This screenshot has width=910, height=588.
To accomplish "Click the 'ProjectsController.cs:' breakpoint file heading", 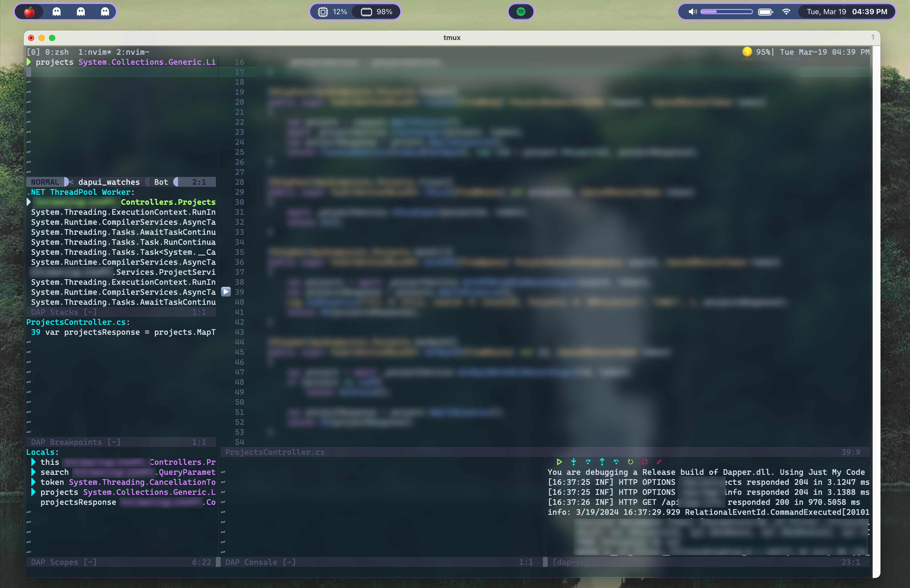I will click(78, 322).
